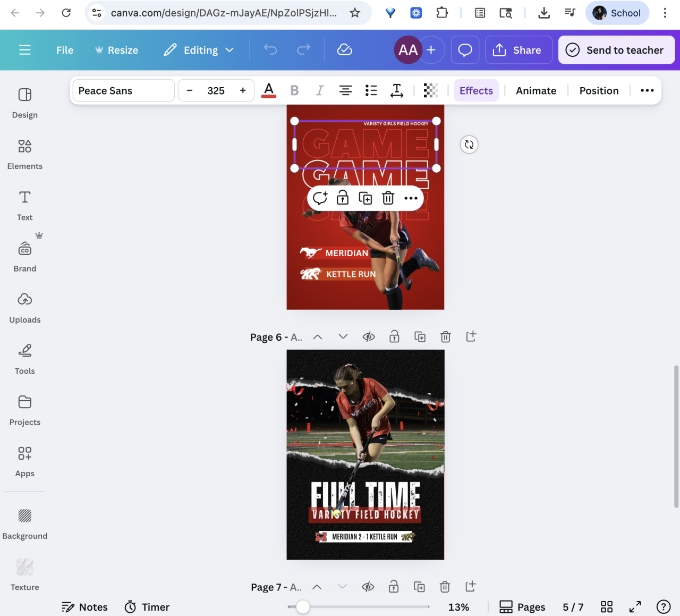Open text color picker
The width and height of the screenshot is (680, 616).
tap(269, 90)
